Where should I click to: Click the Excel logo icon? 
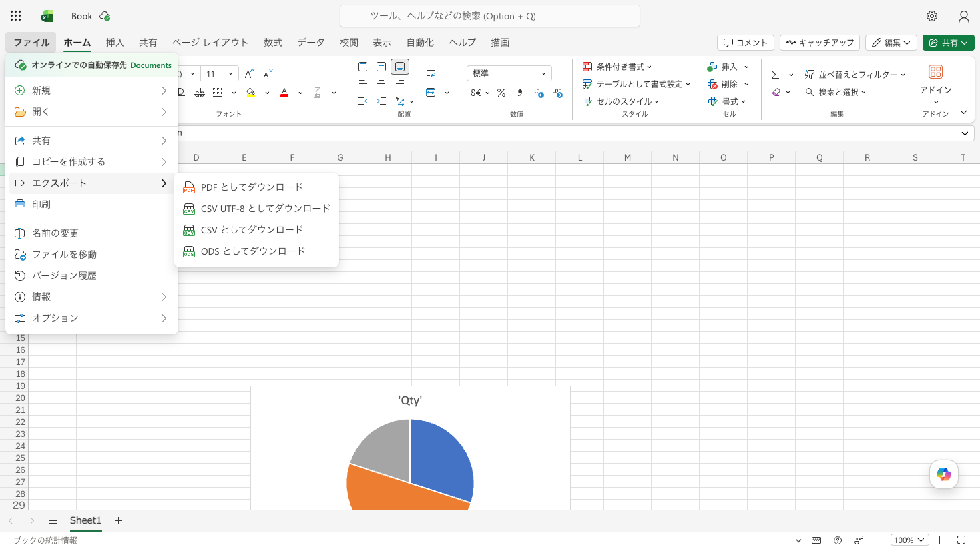click(x=47, y=16)
